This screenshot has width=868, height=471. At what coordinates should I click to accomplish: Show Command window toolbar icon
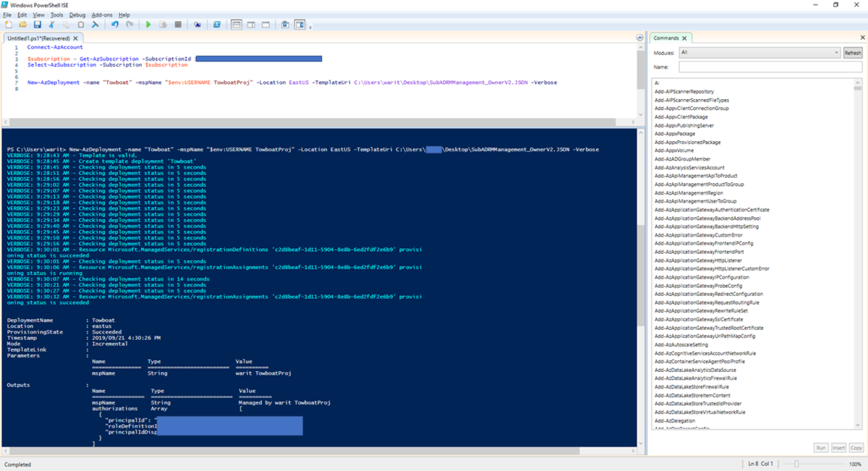pos(285,25)
